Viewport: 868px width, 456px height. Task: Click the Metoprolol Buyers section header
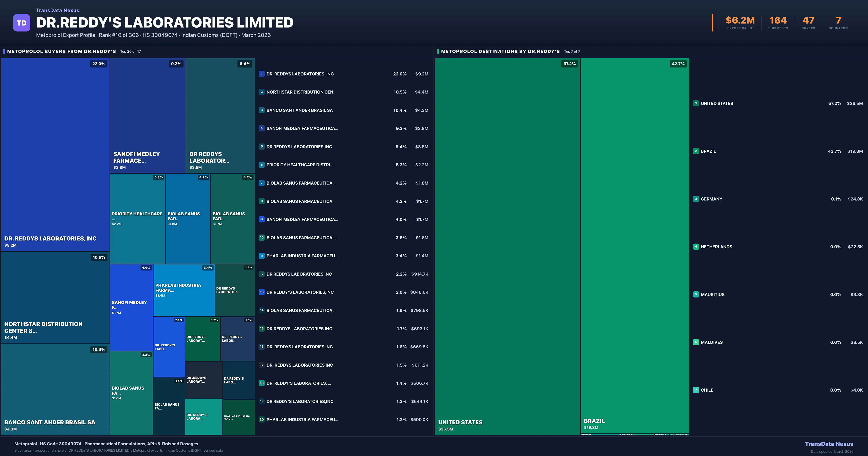click(x=61, y=51)
